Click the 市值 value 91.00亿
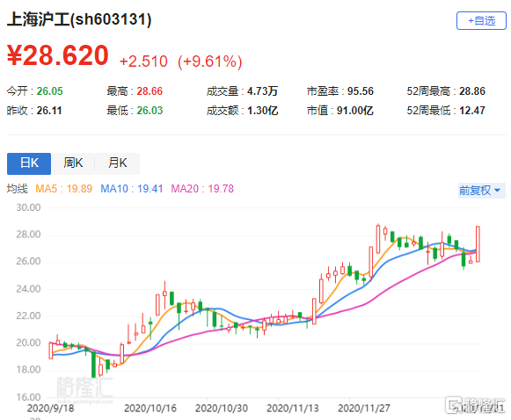The height and width of the screenshot is (420, 511). point(355,111)
